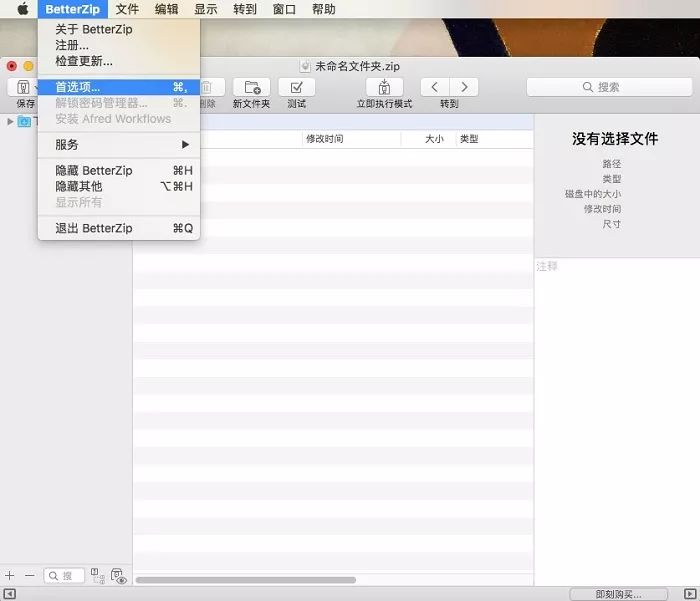Click the 搜索 search field in toolbar

click(x=609, y=87)
